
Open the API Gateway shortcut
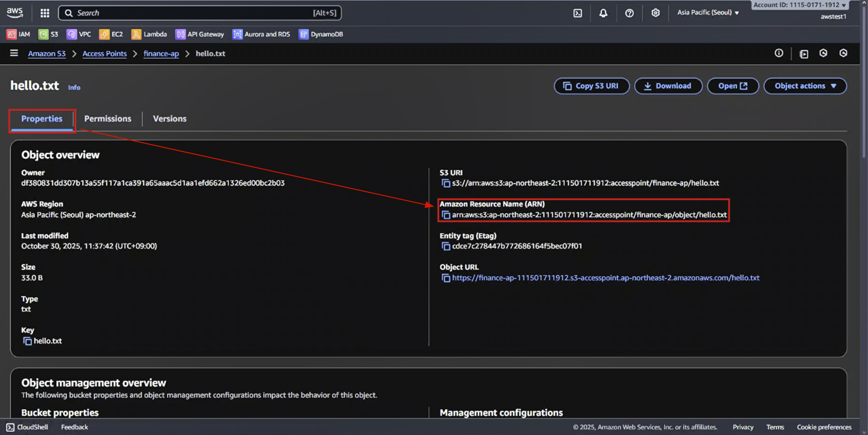click(200, 34)
